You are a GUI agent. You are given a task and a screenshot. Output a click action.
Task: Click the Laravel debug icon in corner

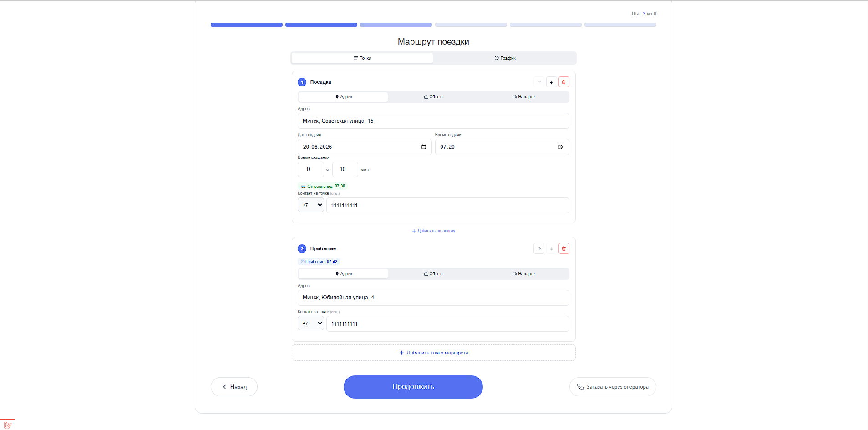(x=7, y=425)
